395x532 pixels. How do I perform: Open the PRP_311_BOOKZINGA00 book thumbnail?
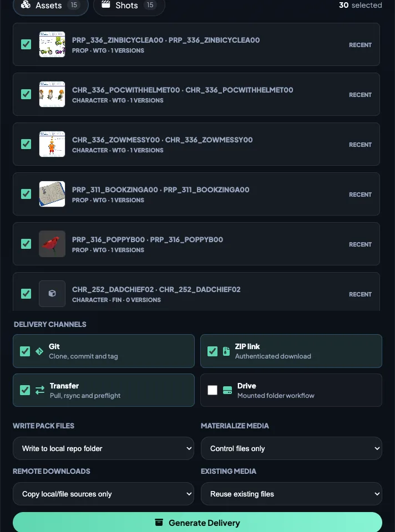coord(52,194)
